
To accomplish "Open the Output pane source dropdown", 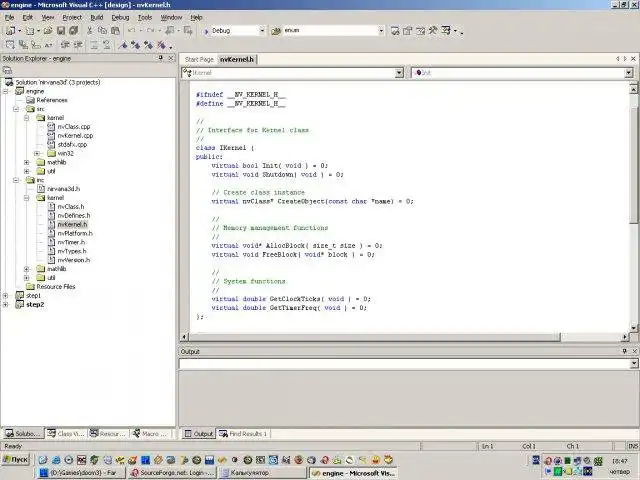I will click(633, 363).
